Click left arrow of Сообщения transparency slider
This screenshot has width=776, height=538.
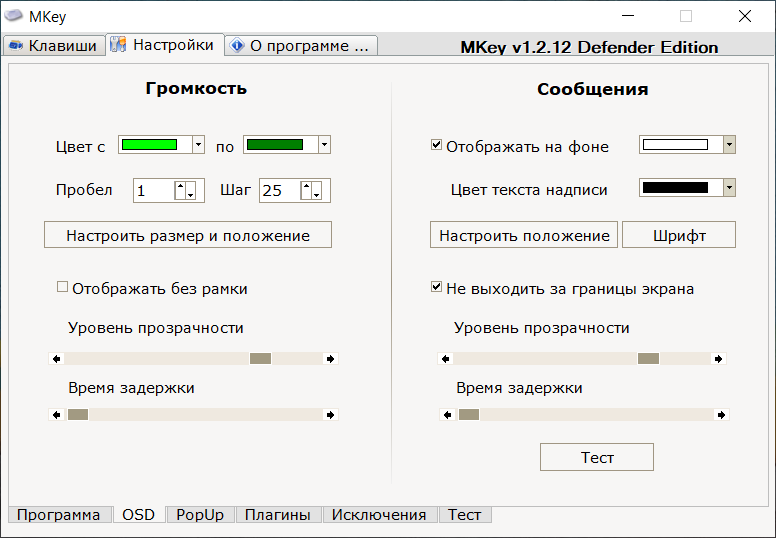(x=445, y=359)
